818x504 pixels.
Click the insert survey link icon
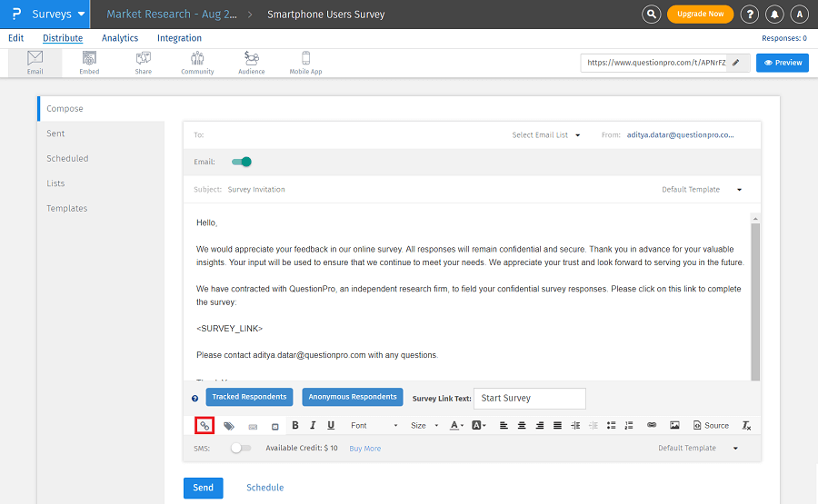204,425
